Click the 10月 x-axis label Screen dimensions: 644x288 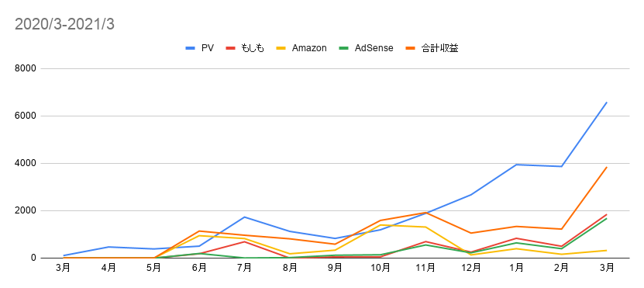381,268
